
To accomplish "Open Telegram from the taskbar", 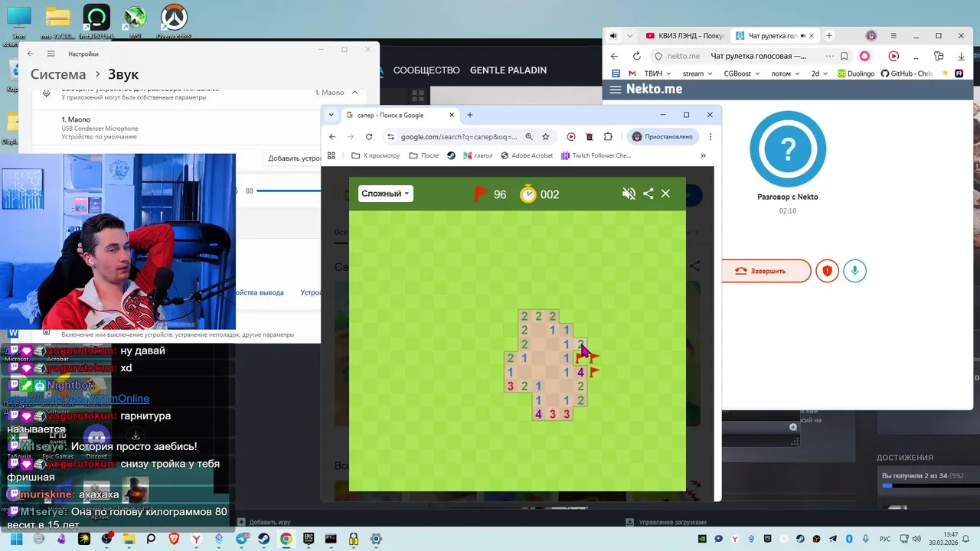I will (242, 539).
